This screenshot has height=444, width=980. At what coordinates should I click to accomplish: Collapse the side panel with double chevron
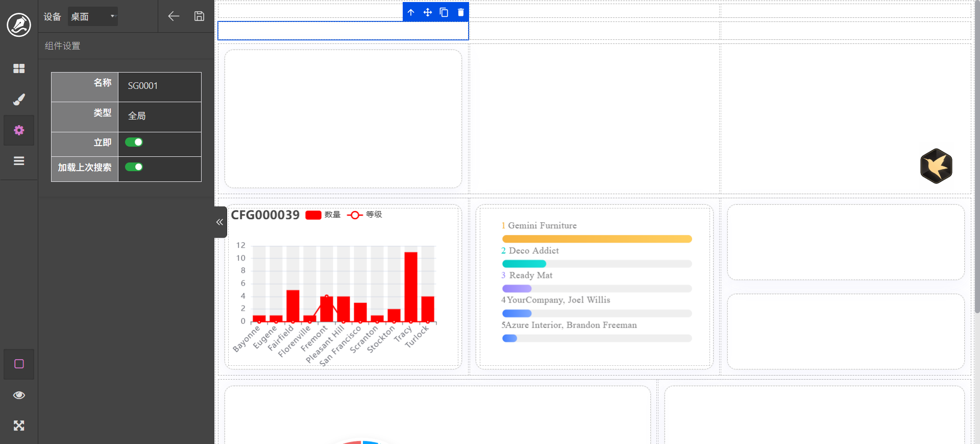(220, 222)
